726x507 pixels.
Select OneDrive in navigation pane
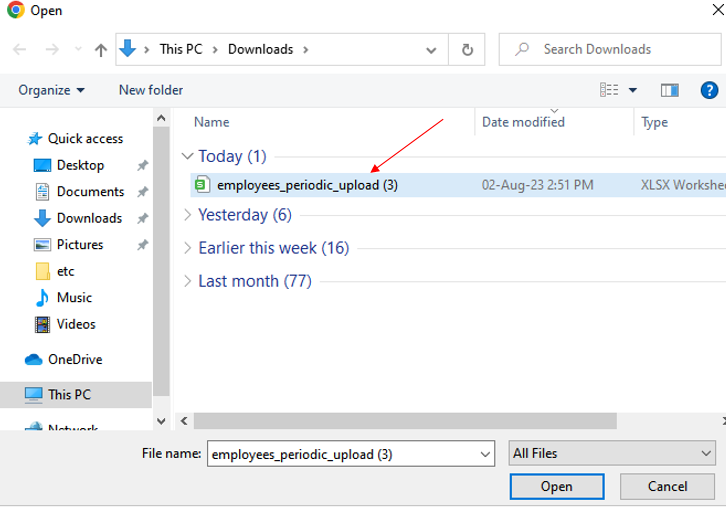click(74, 359)
